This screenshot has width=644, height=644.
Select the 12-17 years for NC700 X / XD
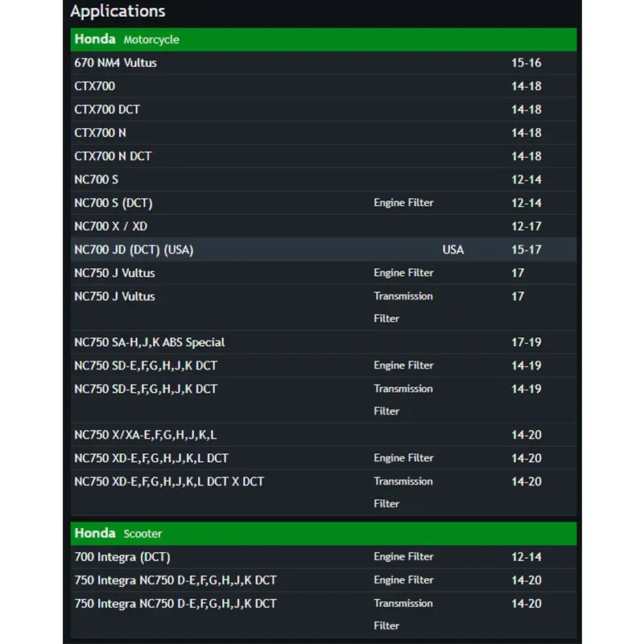(526, 227)
